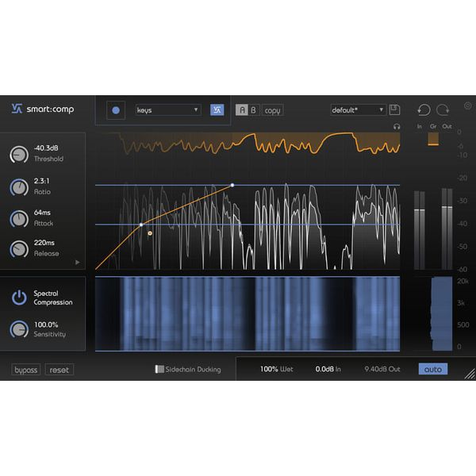Enable Sidechain Ducking checkbox
Screen dimensions: 476x476
159,369
